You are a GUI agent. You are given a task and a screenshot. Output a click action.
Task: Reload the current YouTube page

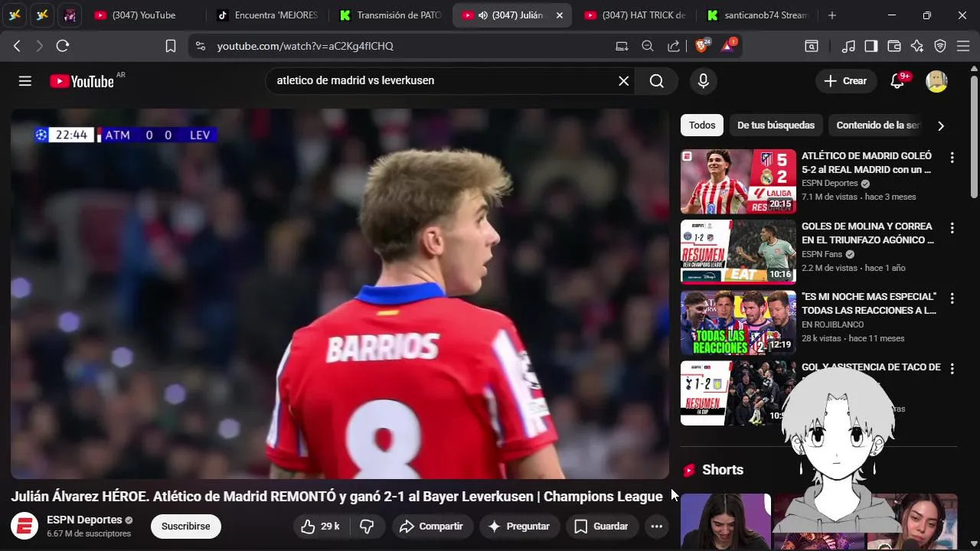(63, 46)
